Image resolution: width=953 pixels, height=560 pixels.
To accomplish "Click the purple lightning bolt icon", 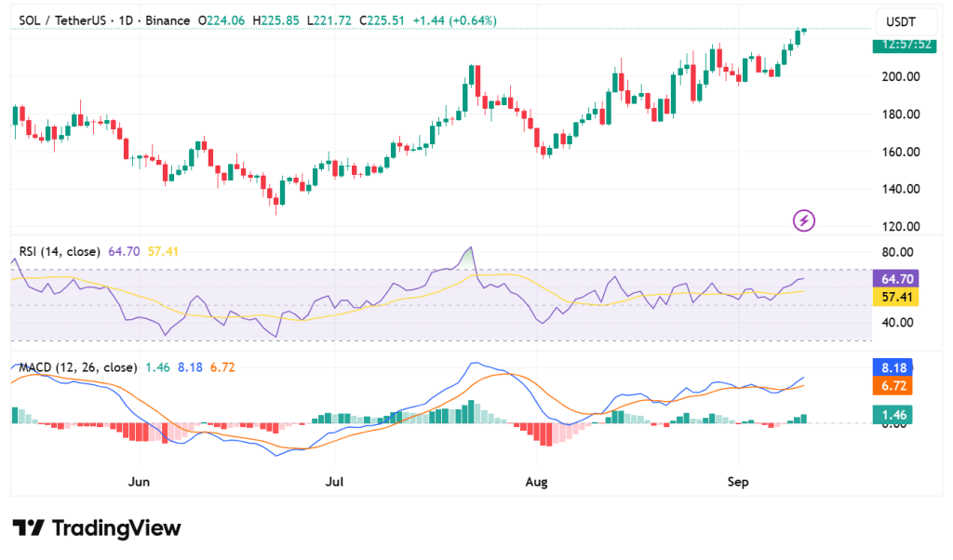I will tap(804, 220).
